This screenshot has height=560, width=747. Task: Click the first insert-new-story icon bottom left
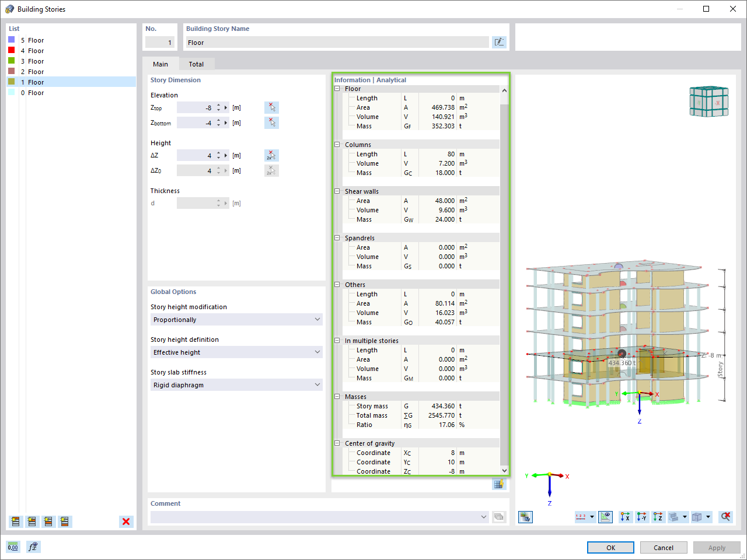coord(15,521)
